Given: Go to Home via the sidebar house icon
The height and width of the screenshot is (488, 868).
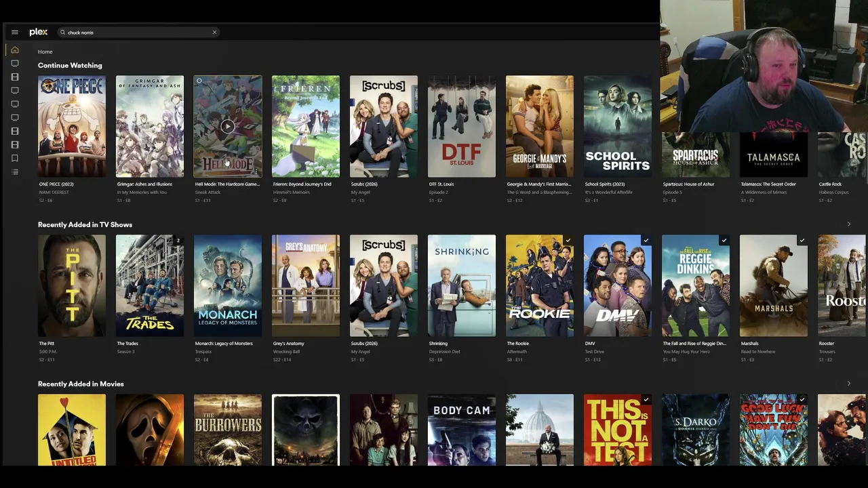Looking at the screenshot, I should coord(15,50).
